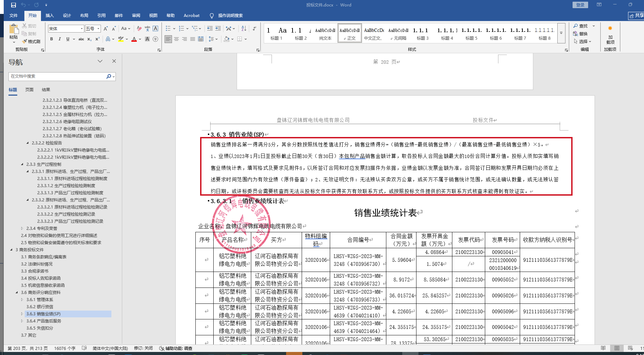
Task: Open the spelling check icon in the status bar
Action: (84, 348)
